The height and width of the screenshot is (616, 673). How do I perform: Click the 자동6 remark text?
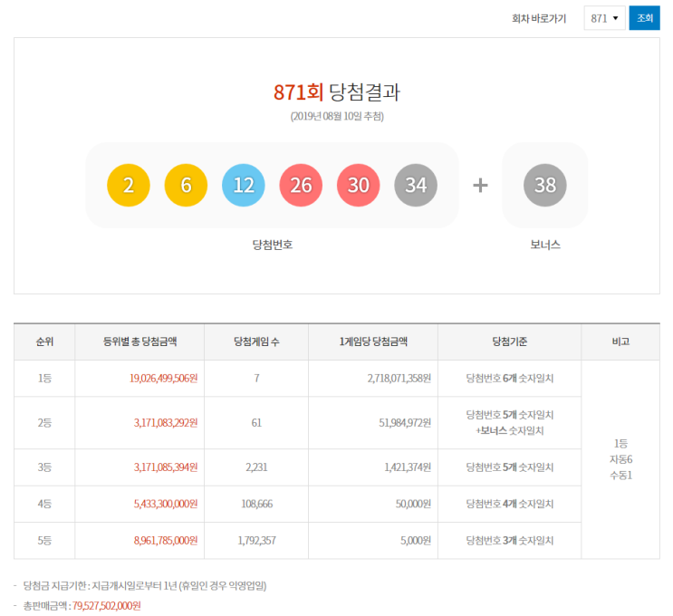(x=620, y=459)
